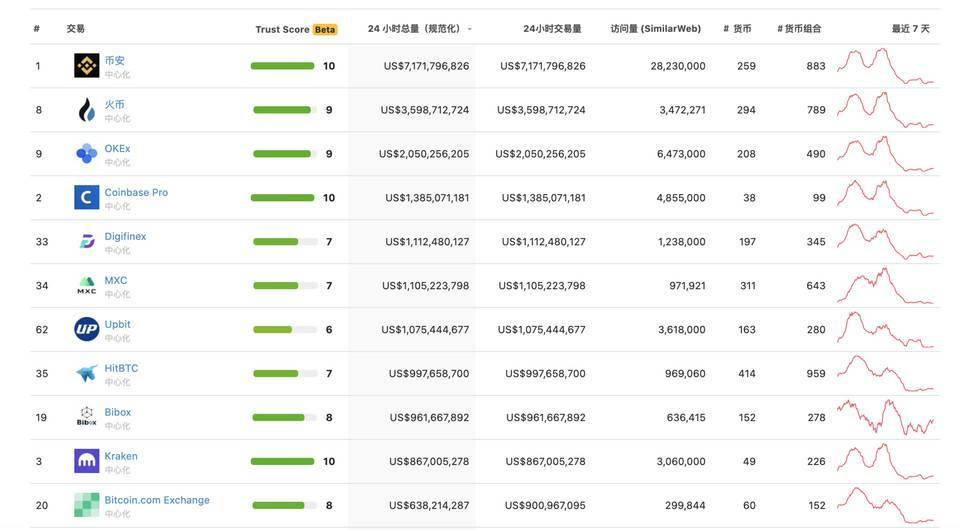Select 火币 normalized volume US$3,598,712,724

(x=425, y=110)
